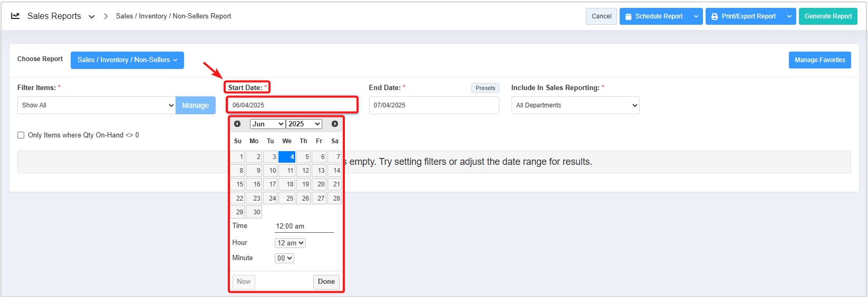Open the month dropdown showing Jun
This screenshot has height=297, width=868.
tap(267, 124)
